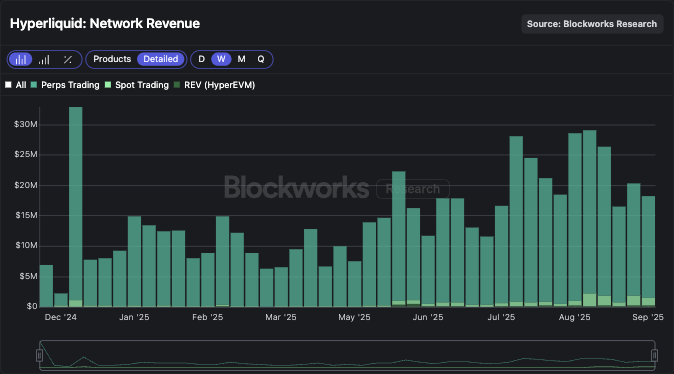
Task: Click the Aug '25 axis label
Action: tap(575, 317)
